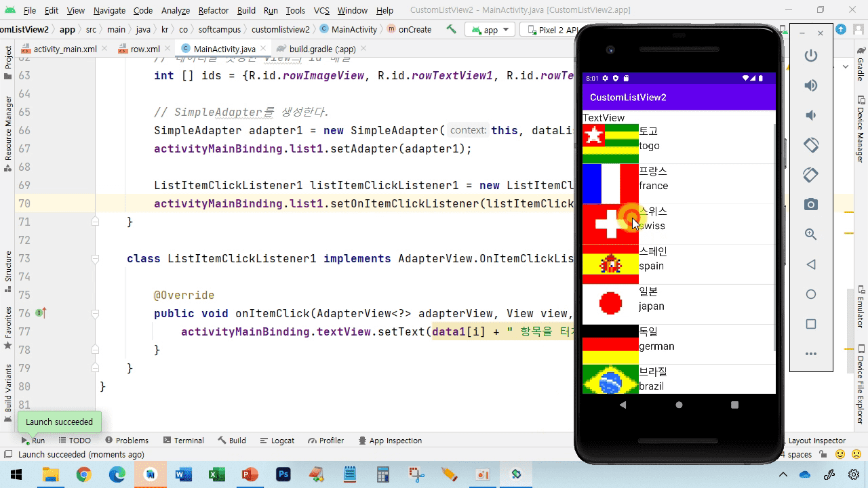The width and height of the screenshot is (868, 488).
Task: Open the Run tool window
Action: [x=33, y=441]
